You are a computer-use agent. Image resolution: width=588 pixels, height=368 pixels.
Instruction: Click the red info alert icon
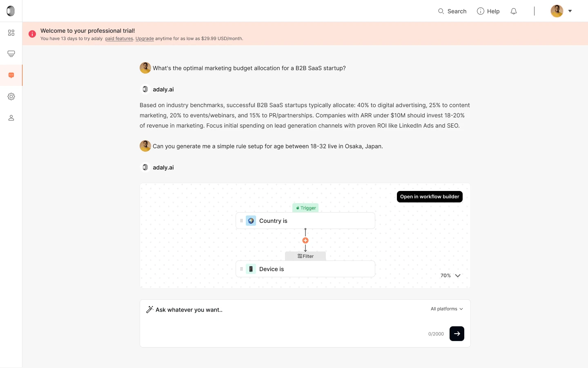[x=32, y=34]
